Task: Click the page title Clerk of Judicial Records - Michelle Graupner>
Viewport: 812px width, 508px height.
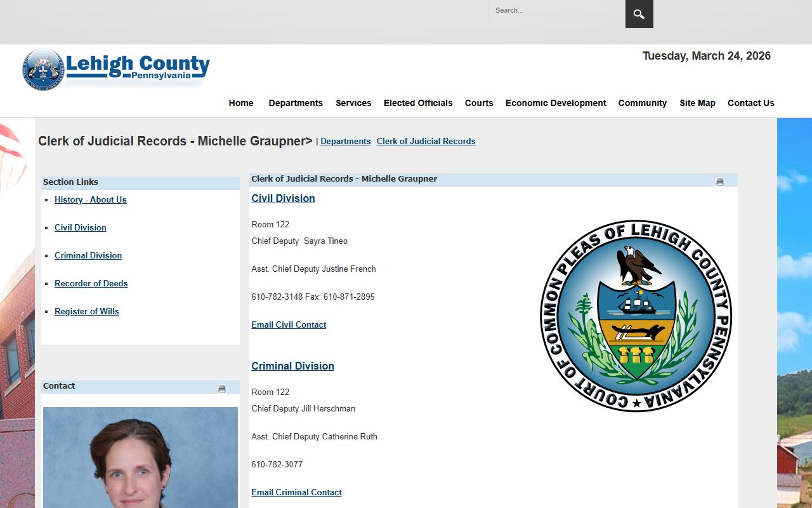Action: point(175,141)
